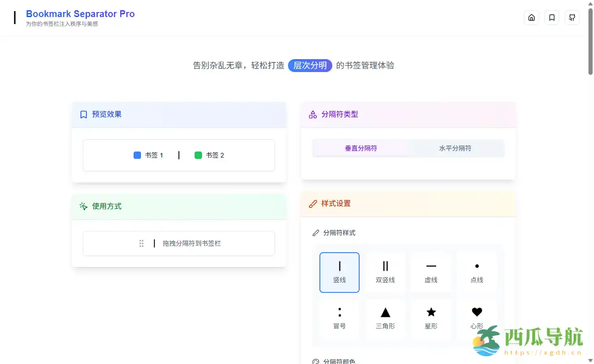The image size is (594, 364).
Task: Select the vertical line 竖线 separator style
Action: tap(339, 272)
